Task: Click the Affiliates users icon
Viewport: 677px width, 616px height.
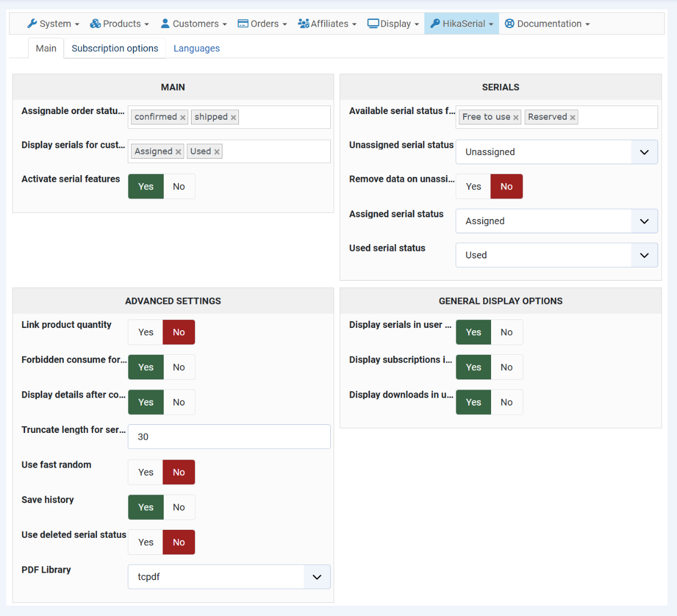Action: tap(303, 23)
